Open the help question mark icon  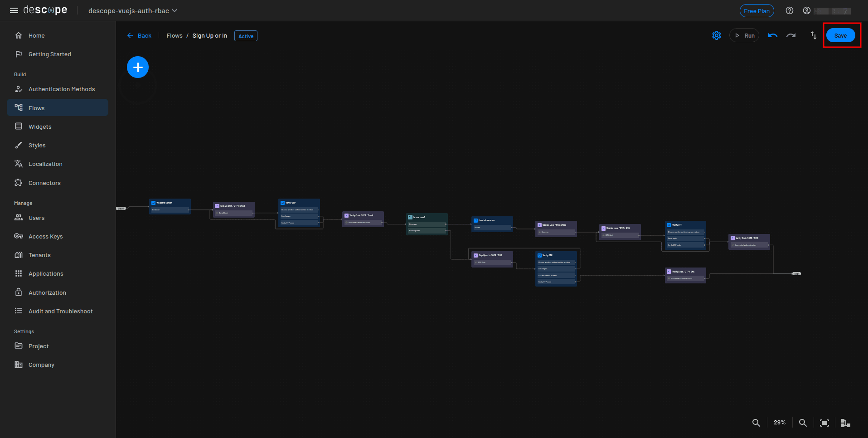pyautogui.click(x=790, y=11)
